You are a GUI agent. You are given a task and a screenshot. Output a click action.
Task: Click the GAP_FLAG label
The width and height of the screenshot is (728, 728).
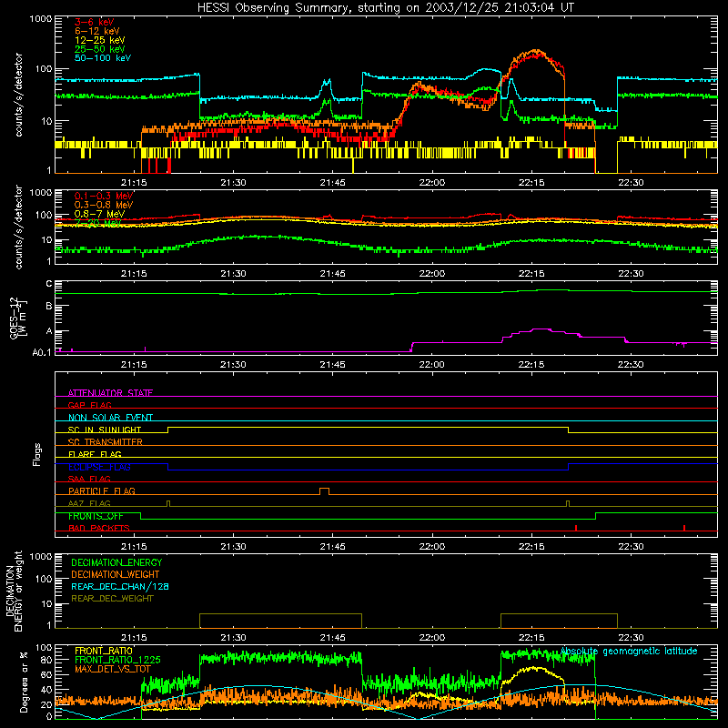(x=89, y=405)
